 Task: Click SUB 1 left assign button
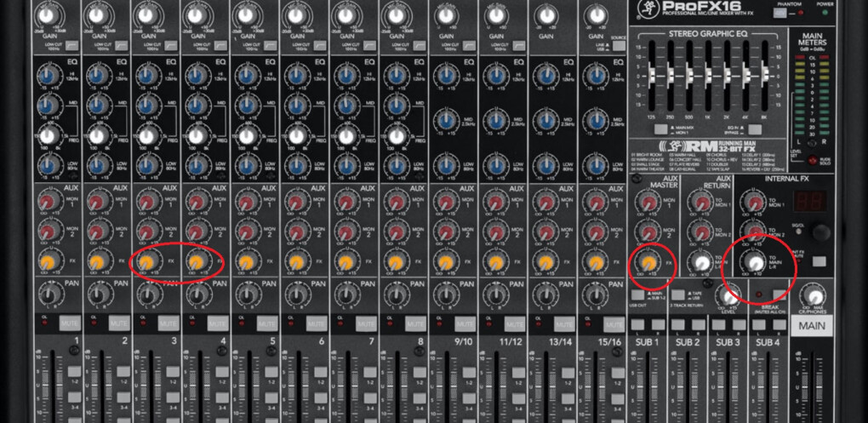click(637, 324)
